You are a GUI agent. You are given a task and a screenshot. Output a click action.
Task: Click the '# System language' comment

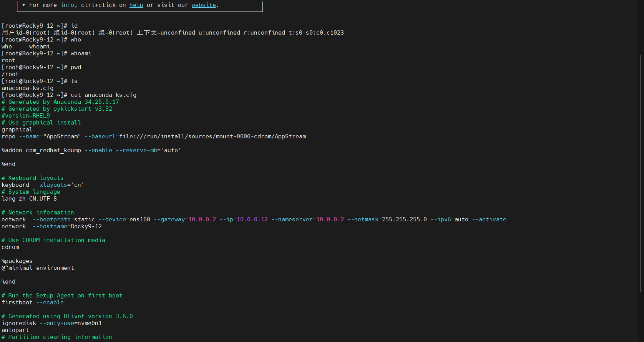tap(31, 192)
